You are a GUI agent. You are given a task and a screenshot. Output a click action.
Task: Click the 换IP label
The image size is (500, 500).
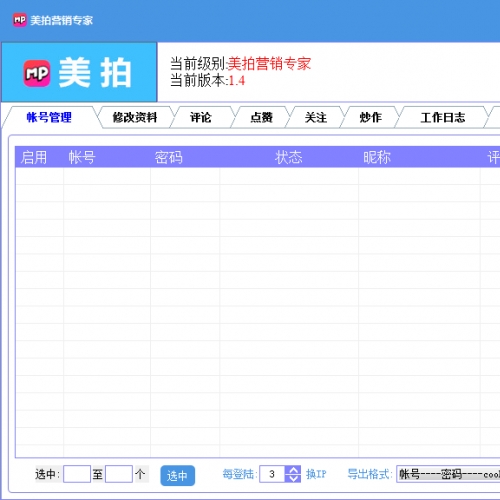[316, 474]
